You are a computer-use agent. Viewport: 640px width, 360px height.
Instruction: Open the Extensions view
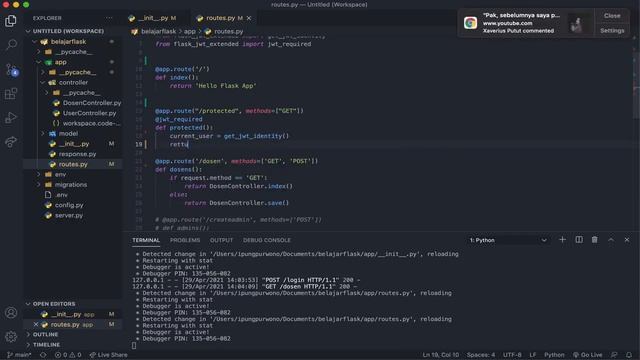(x=11, y=93)
